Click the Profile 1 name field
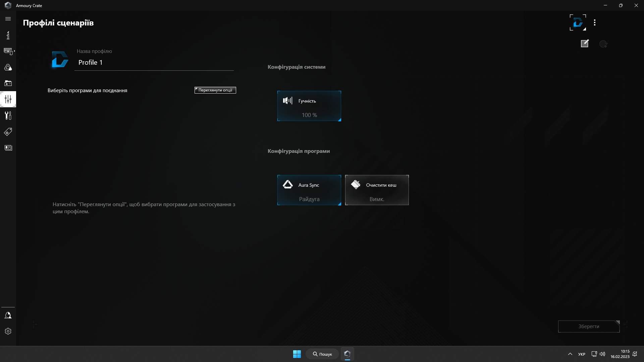Screen dimensions: 644x362 click(x=154, y=63)
